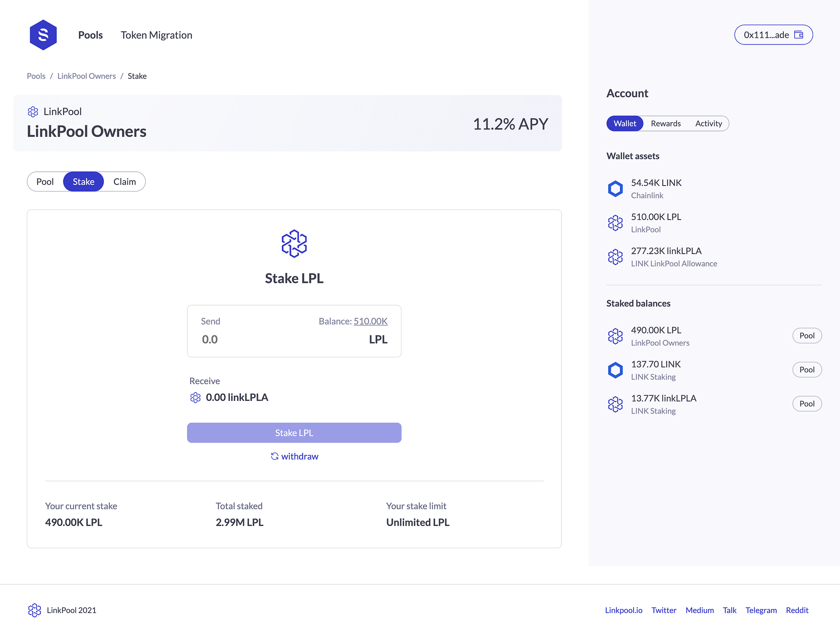Image resolution: width=840 pixels, height=636 pixels.
Task: Click Chainlink icon beside 54.54K LINK
Action: pyautogui.click(x=615, y=189)
